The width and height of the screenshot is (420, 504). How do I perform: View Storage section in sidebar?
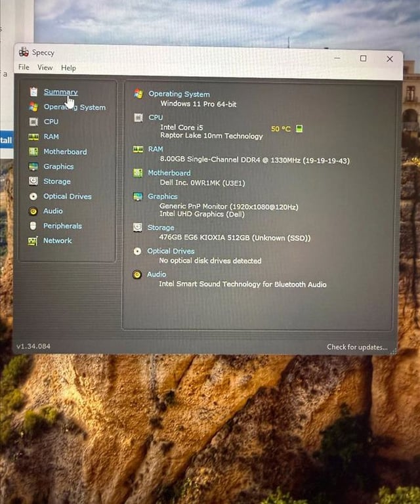tap(57, 181)
